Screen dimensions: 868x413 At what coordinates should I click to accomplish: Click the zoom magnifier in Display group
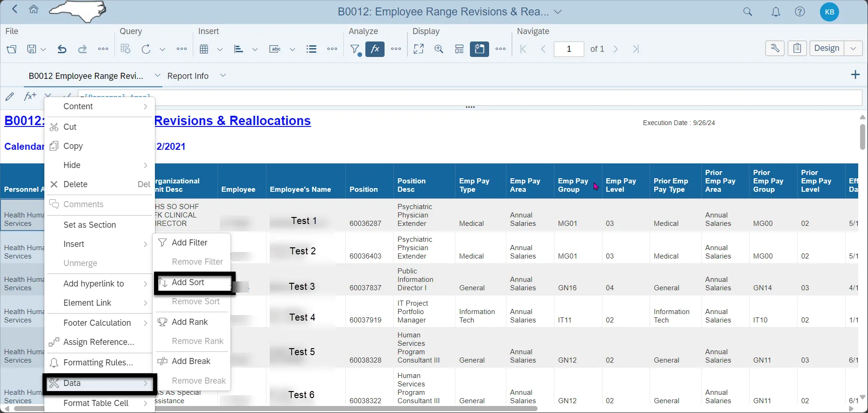439,49
